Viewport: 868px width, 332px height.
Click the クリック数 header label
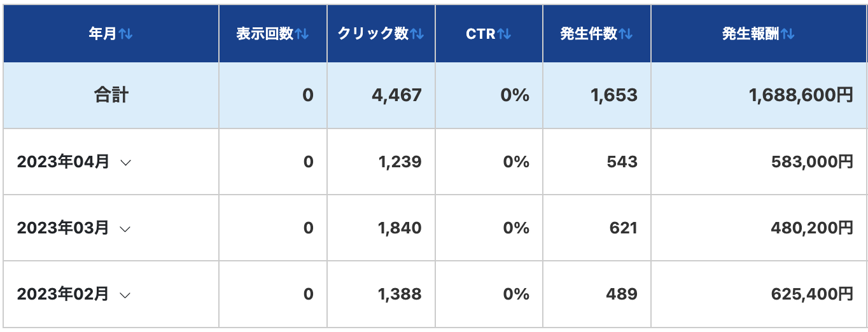click(x=373, y=34)
